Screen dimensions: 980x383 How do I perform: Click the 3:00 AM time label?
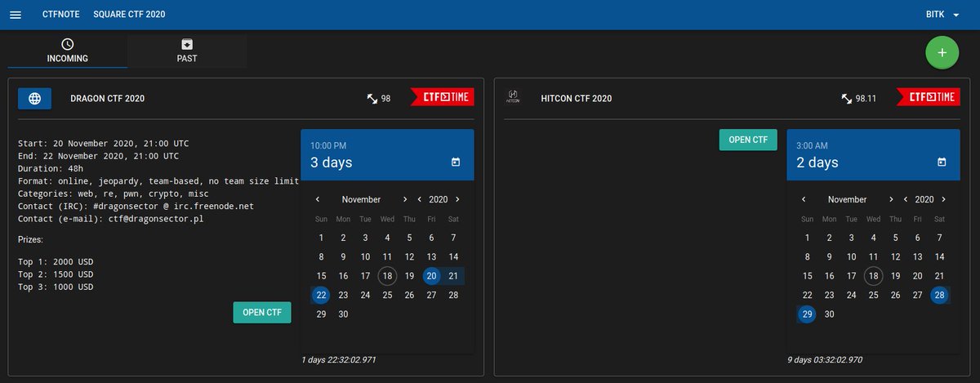pos(811,145)
